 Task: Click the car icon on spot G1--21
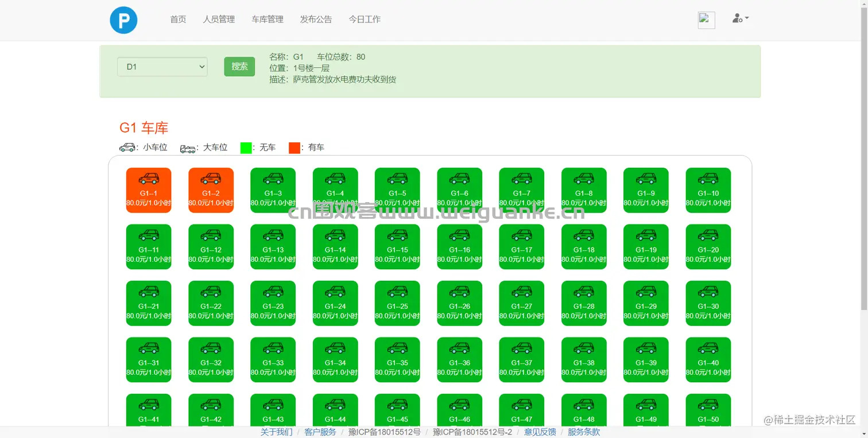pyautogui.click(x=149, y=292)
